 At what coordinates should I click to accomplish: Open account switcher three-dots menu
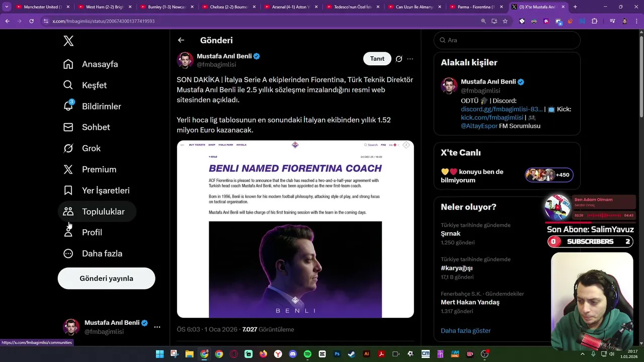click(x=157, y=327)
